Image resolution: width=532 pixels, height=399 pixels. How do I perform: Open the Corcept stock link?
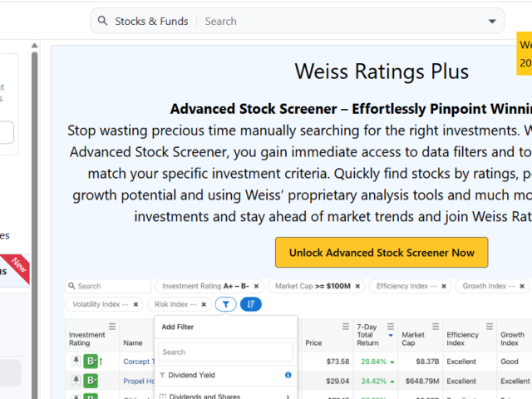139,362
